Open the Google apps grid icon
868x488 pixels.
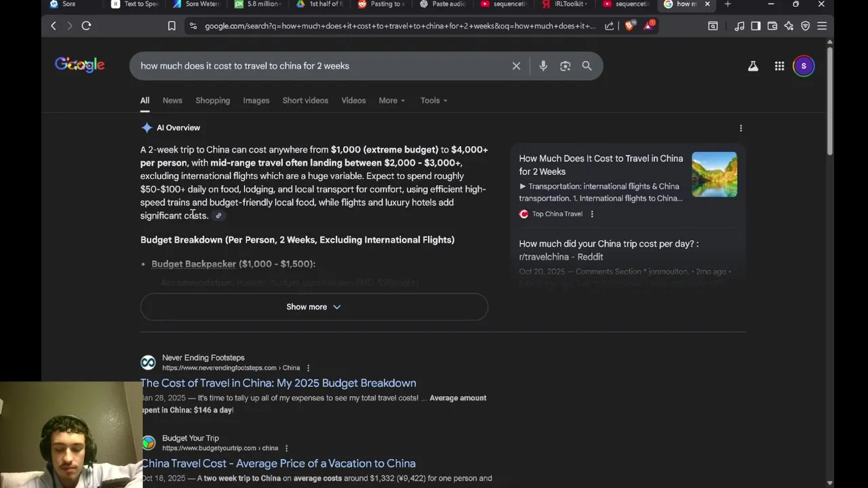pos(779,66)
